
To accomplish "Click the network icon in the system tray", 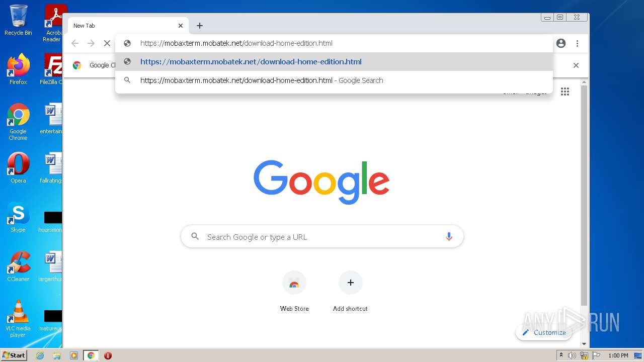I will coord(584,355).
